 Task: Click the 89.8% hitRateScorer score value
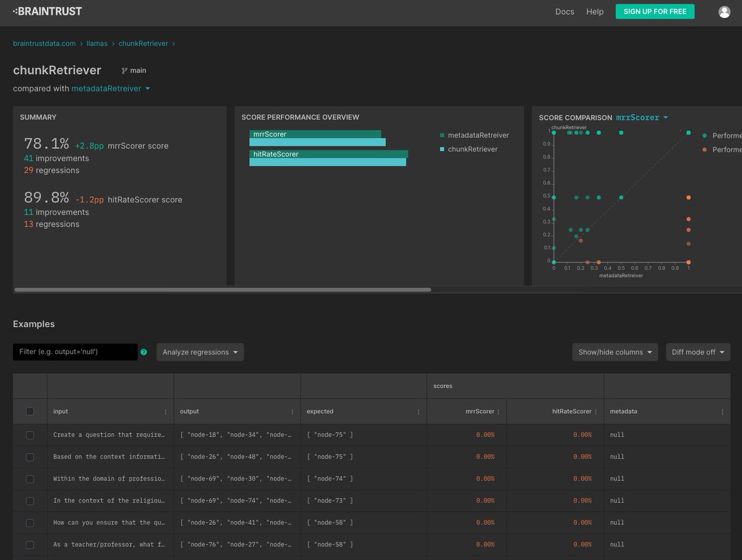click(x=46, y=198)
